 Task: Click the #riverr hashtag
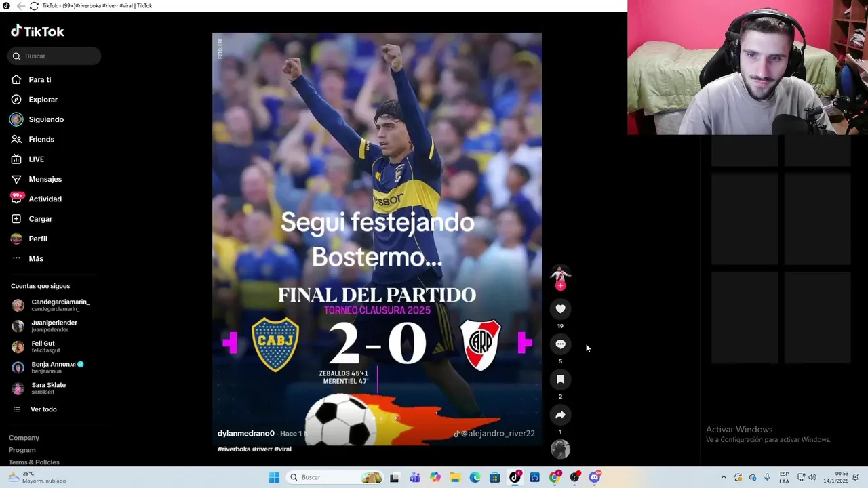262,449
